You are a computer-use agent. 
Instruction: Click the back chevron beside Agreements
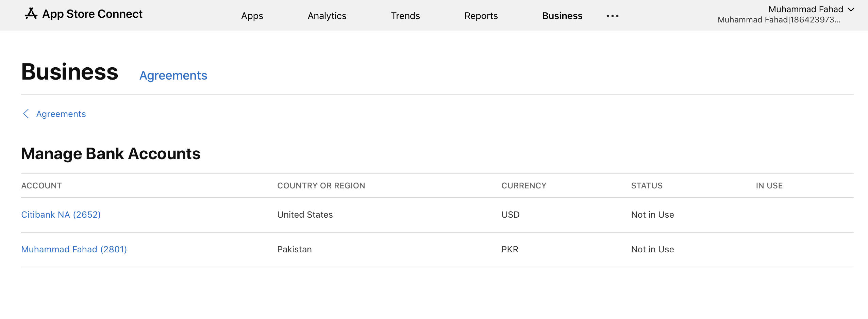pos(26,114)
